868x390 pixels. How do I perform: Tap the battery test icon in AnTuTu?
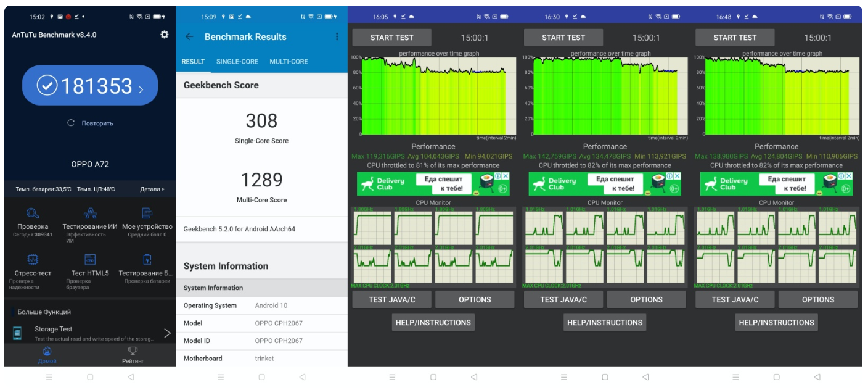(x=147, y=260)
